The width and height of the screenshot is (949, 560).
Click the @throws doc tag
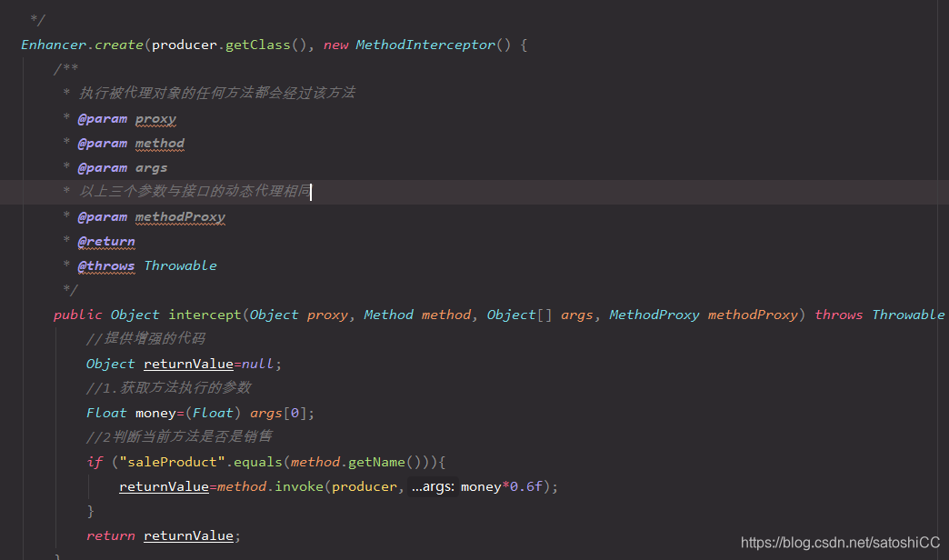tap(106, 265)
